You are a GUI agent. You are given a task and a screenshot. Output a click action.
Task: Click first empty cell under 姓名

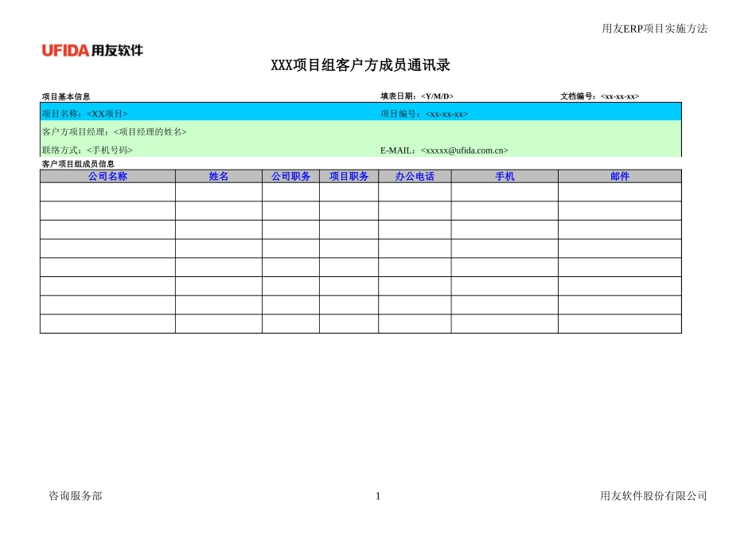click(x=219, y=192)
